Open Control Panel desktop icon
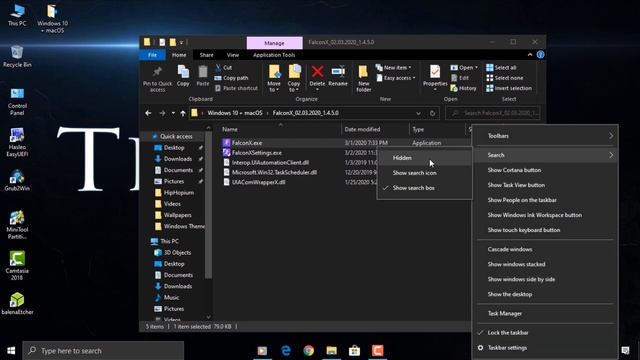The width and height of the screenshot is (640, 360). pyautogui.click(x=17, y=102)
